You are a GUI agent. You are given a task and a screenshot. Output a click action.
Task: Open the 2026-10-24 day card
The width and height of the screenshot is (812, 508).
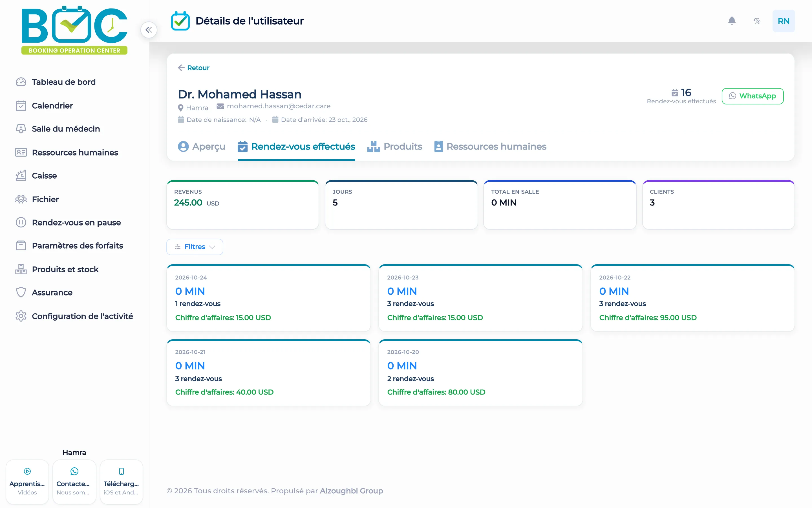[268, 298]
